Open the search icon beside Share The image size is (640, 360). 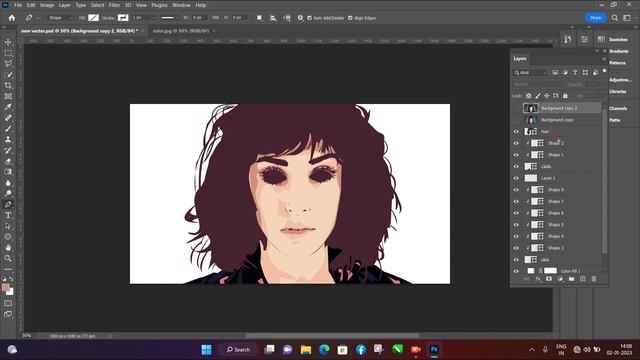click(x=615, y=18)
